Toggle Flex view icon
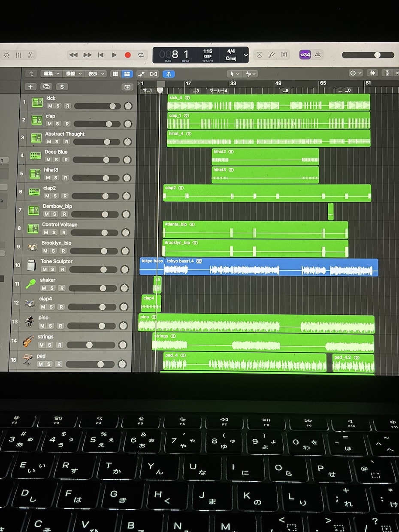Screen dimensions: 399x532 (154, 74)
